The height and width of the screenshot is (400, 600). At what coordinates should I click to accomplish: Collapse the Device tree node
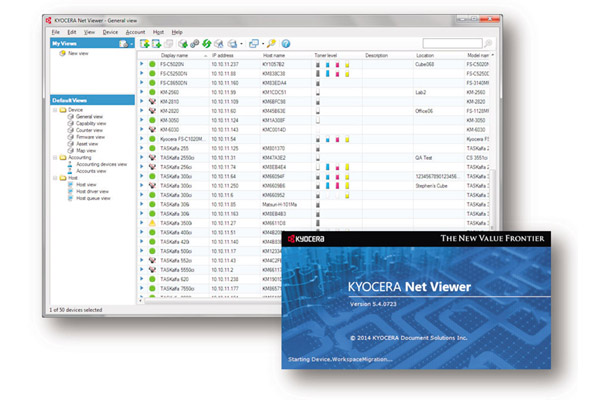55,110
